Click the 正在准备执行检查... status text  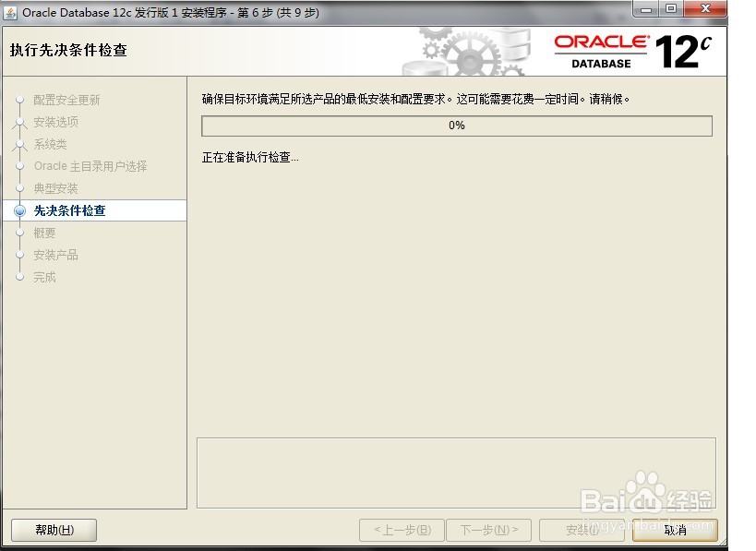pos(250,157)
